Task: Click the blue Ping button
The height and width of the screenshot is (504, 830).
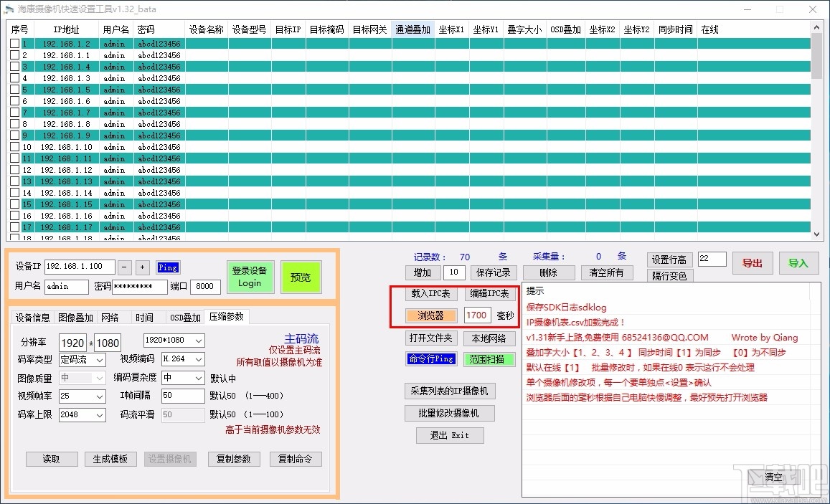Action: click(168, 267)
